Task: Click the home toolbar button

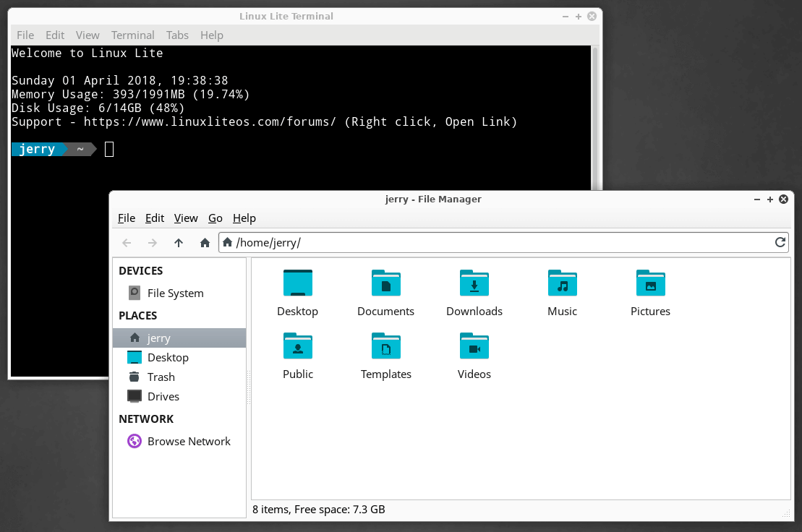Action: [x=205, y=244]
